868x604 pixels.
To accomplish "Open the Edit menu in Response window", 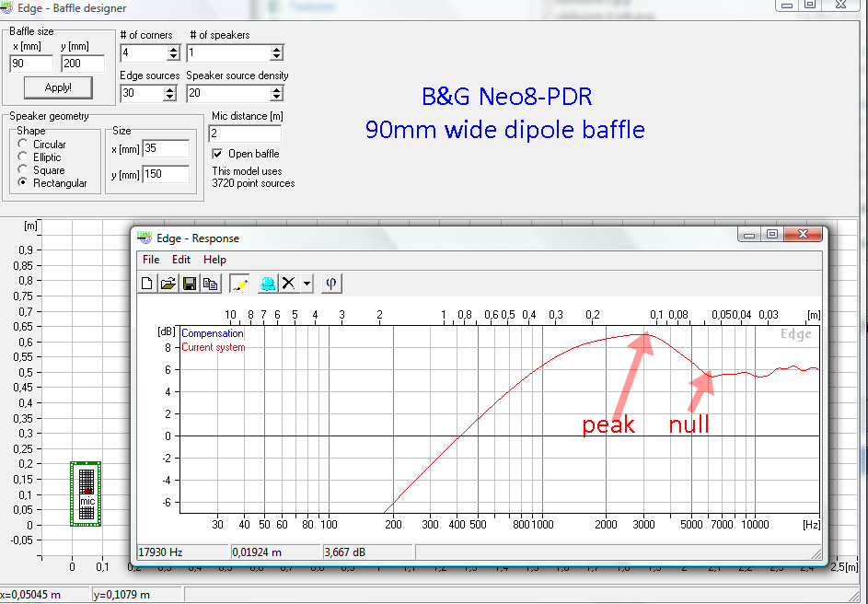I will click(181, 260).
